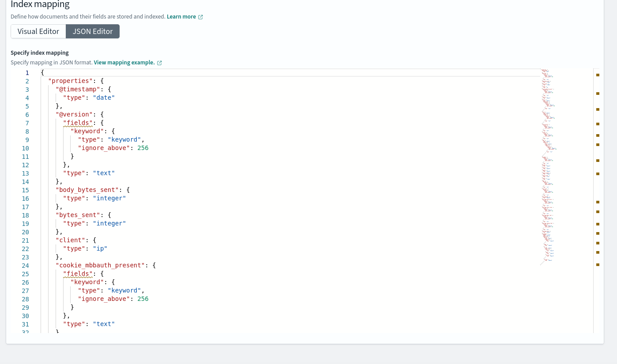The height and width of the screenshot is (364, 617).
Task: Click the bottommost warning marker in overview ruler
Action: pos(598,265)
